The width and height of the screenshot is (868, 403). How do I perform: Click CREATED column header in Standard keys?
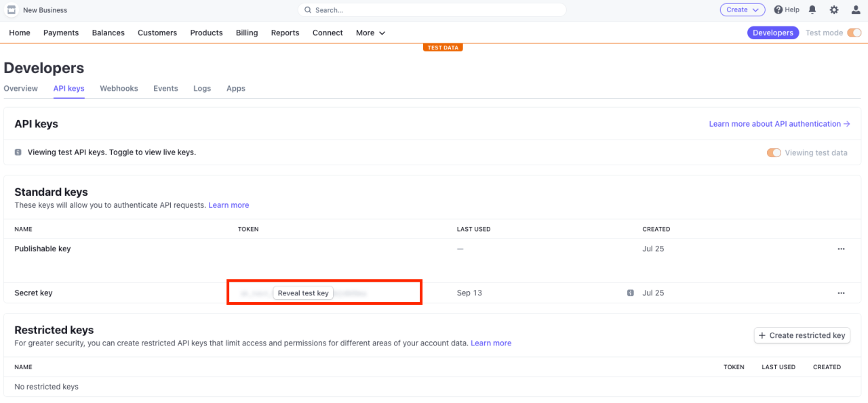(x=656, y=229)
